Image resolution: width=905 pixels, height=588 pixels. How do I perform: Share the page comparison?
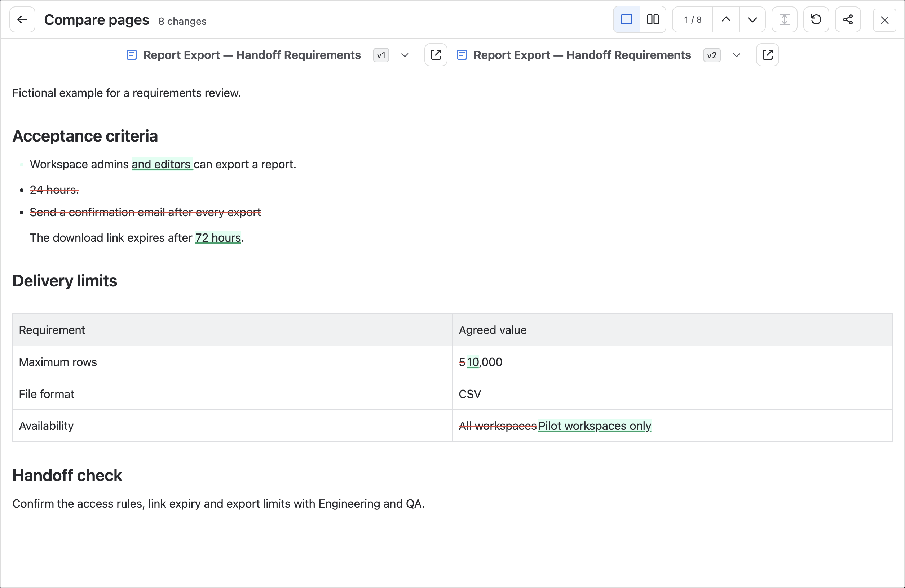pos(848,20)
